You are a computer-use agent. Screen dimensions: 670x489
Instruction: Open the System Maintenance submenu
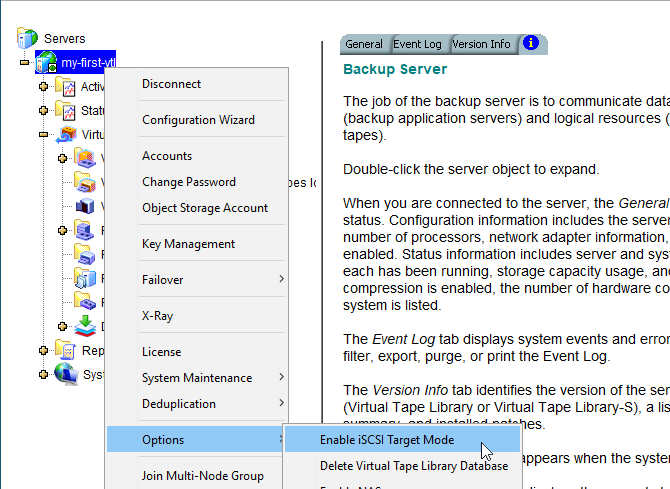197,377
